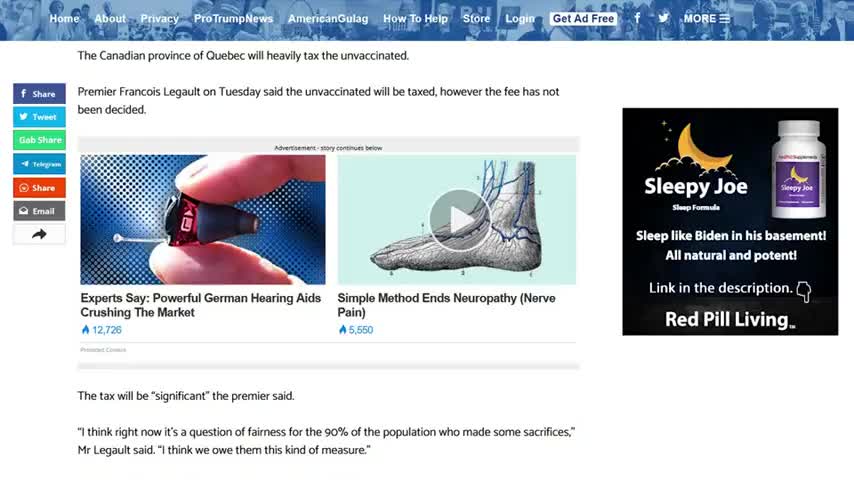Click the orange Share button in sidebar
Viewport: 854px width, 480px height.
(x=39, y=187)
